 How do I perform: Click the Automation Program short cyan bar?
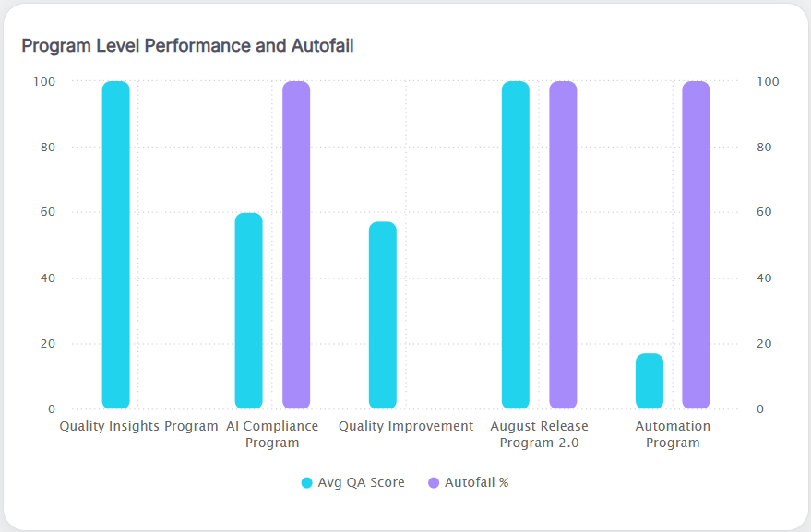click(x=650, y=381)
